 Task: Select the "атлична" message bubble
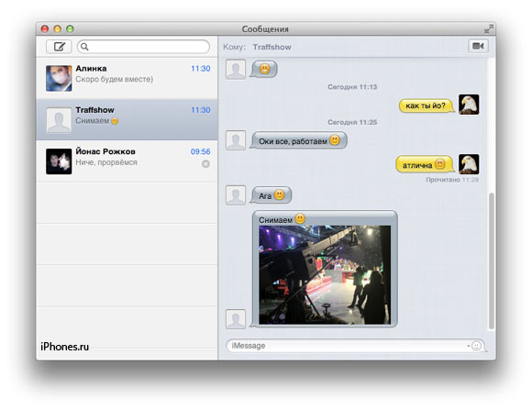[425, 164]
